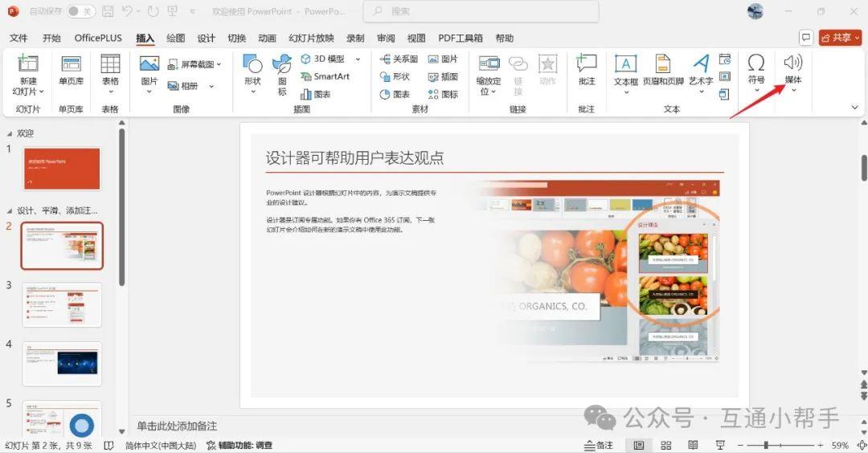Click 图标 in the 素材 group
The height and width of the screenshot is (453, 868).
443,94
